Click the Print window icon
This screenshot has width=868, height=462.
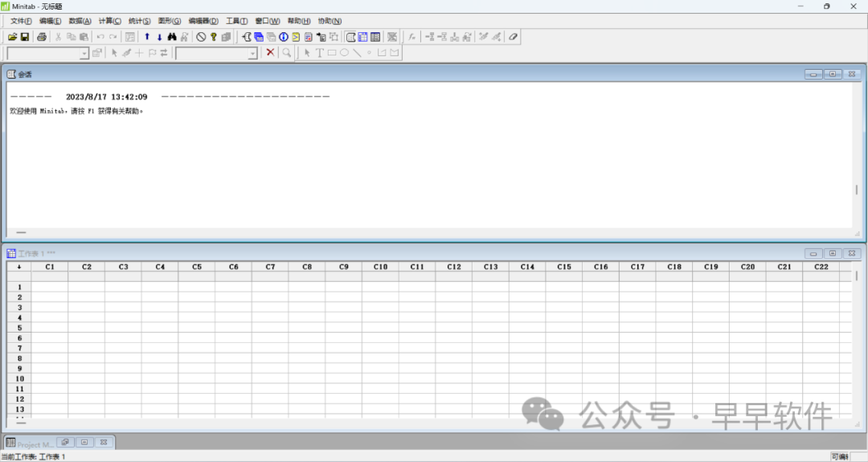click(42, 37)
